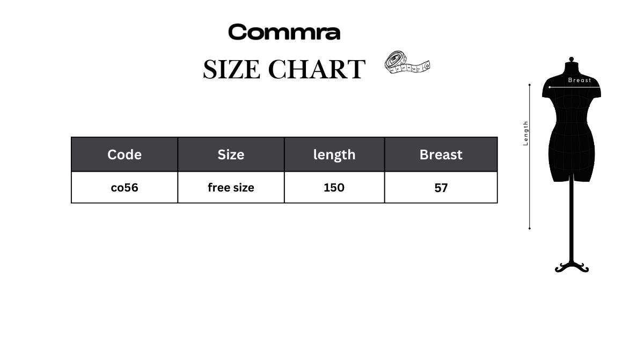Image resolution: width=644 pixels, height=338 pixels.
Task: Select the Code column header
Action: [x=125, y=155]
